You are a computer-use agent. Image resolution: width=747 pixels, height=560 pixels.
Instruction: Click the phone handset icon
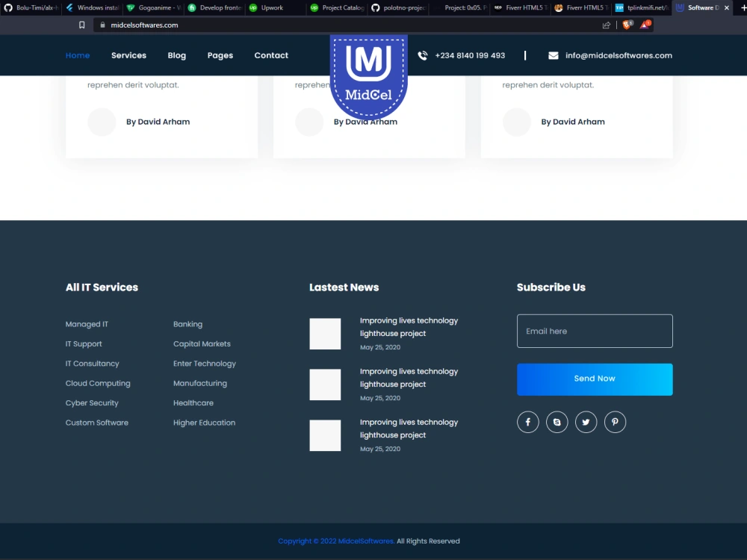[423, 56]
